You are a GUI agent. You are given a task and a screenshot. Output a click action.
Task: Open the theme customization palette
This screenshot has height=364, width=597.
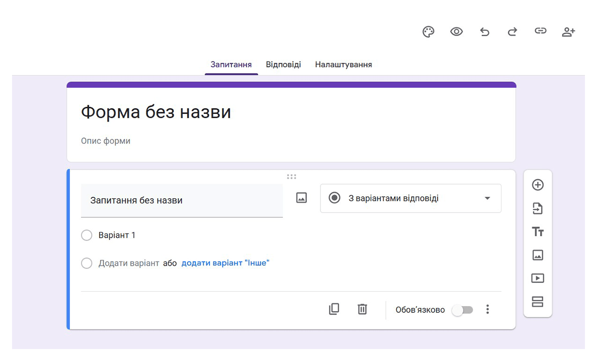tap(428, 31)
